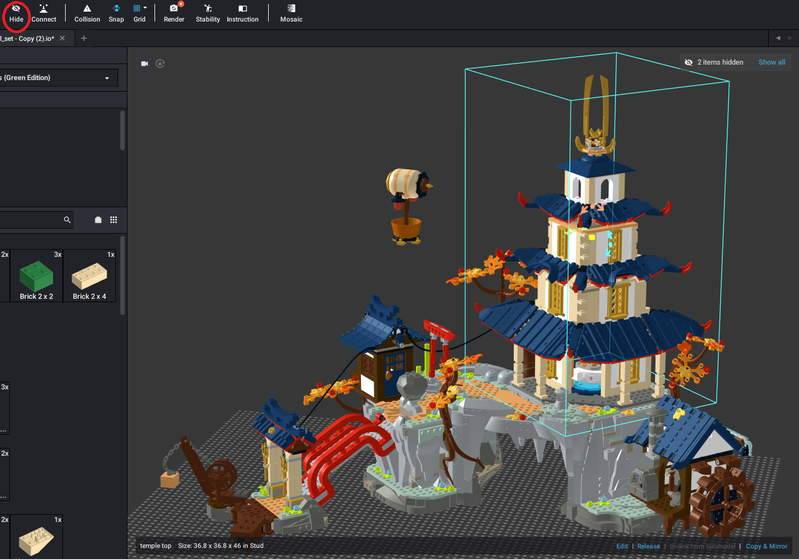
Task: Click the search magnifier icon
Action: point(67,220)
